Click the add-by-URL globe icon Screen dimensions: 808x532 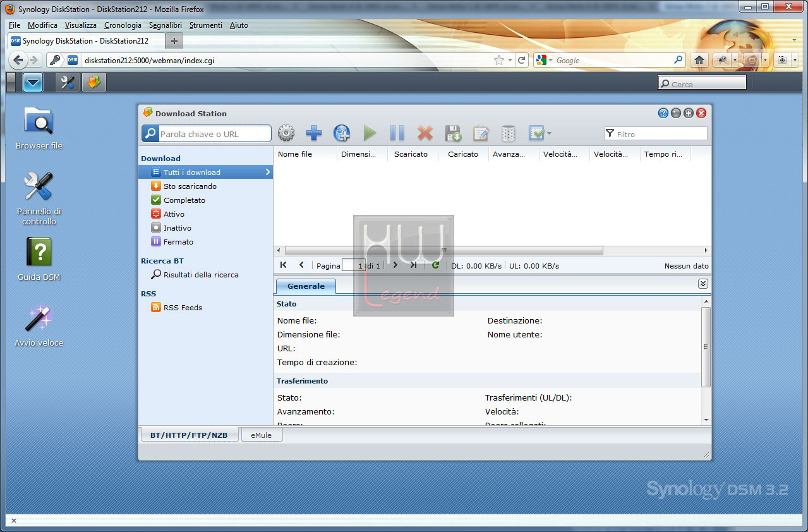click(342, 133)
